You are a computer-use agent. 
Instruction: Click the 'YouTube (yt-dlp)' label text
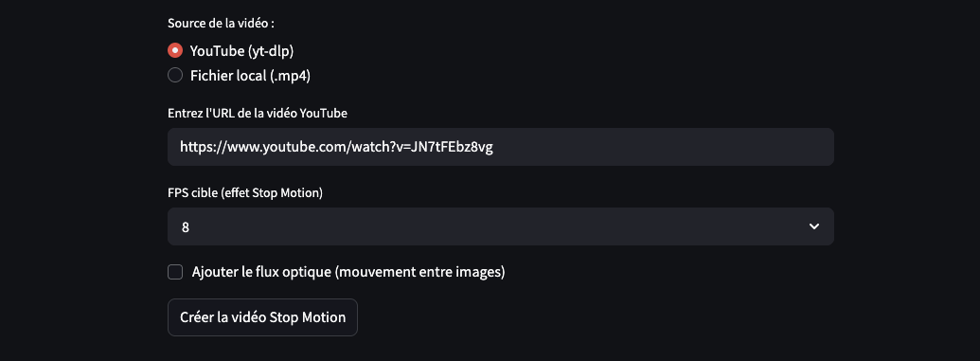pyautogui.click(x=241, y=50)
